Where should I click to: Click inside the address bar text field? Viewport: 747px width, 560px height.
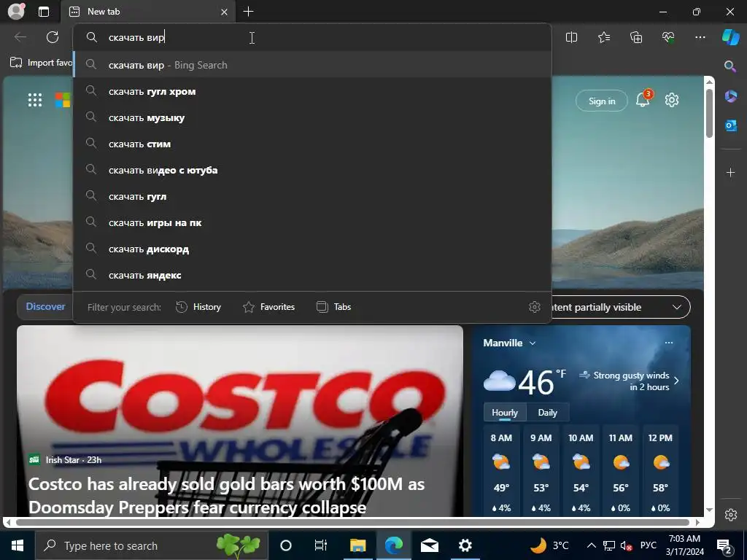click(312, 37)
